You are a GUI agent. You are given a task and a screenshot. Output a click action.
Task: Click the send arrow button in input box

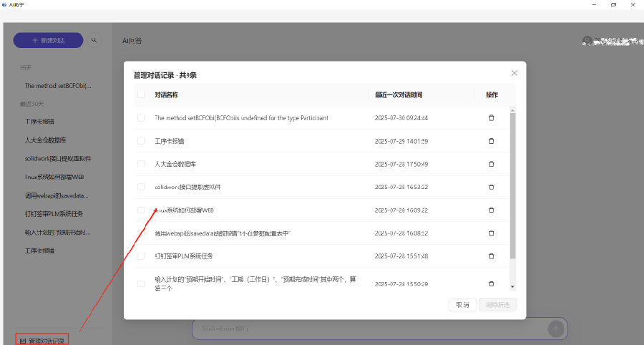tap(556, 329)
